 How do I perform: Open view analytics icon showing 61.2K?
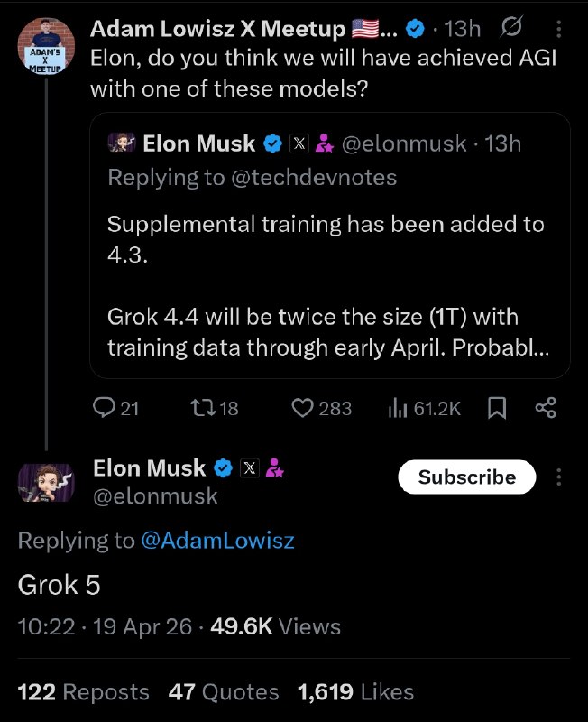[397, 408]
